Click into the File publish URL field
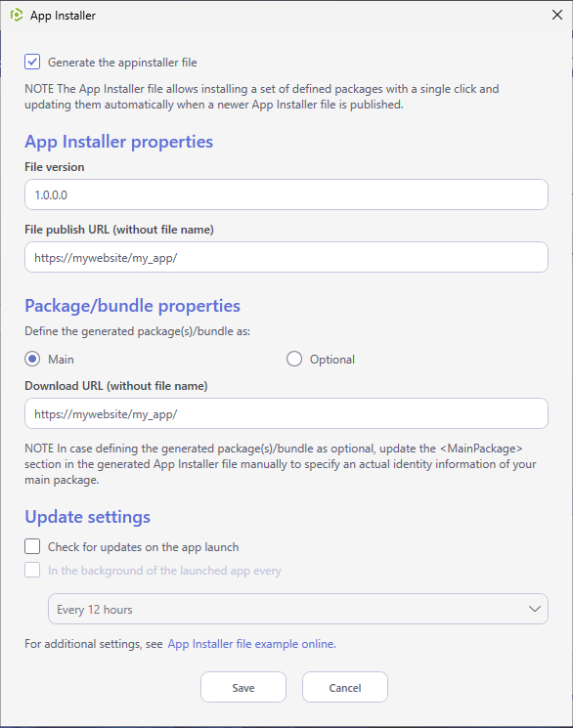 [286, 257]
